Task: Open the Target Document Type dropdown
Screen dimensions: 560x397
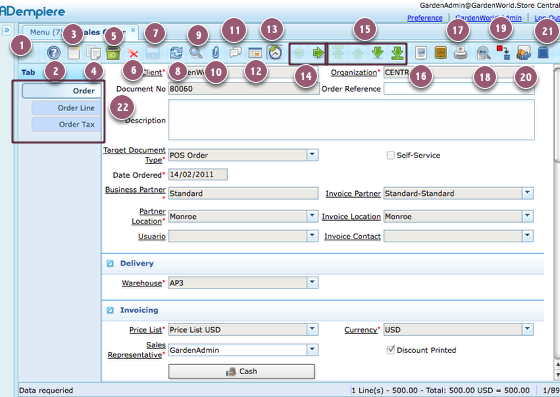Action: [x=312, y=155]
